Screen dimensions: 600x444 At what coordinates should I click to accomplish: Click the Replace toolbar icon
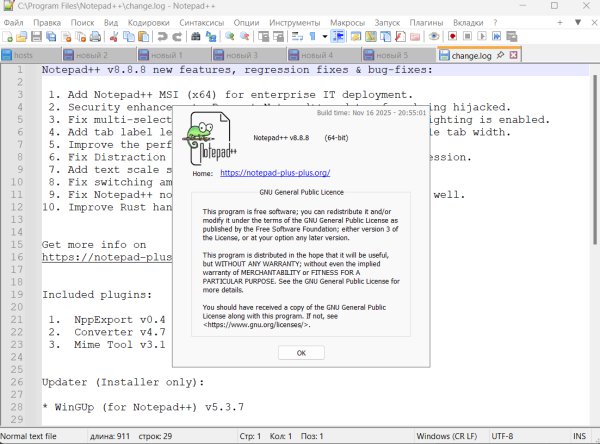[211, 37]
